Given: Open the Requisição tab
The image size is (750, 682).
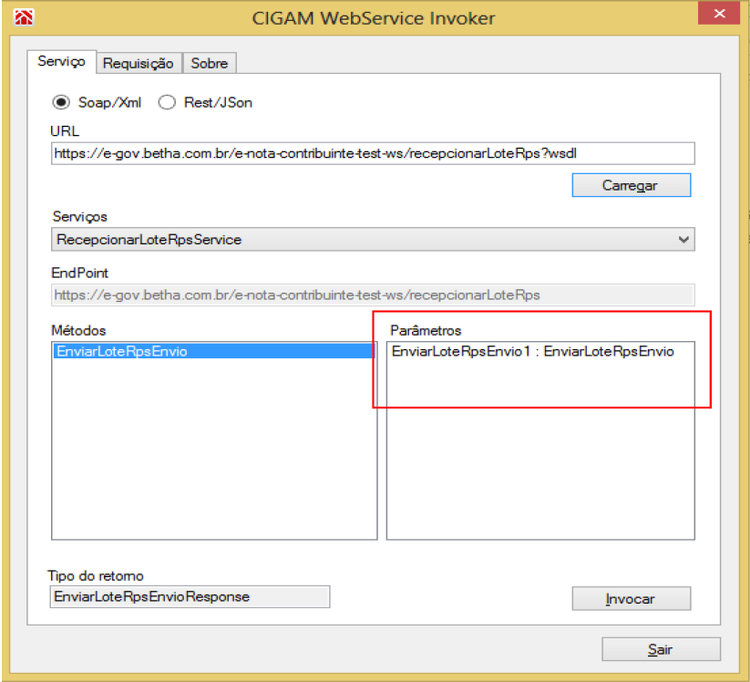Looking at the screenshot, I should [x=139, y=63].
